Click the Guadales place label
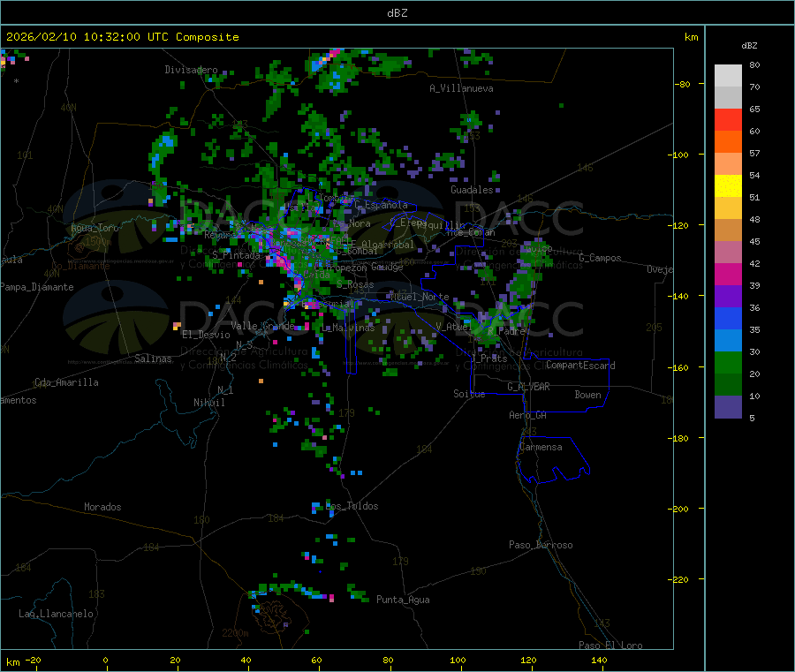This screenshot has height=672, width=795. [472, 190]
